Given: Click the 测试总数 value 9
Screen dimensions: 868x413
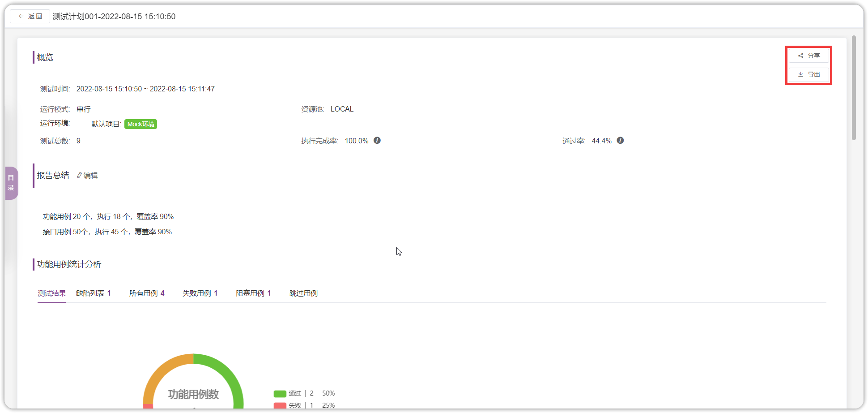Looking at the screenshot, I should coord(78,141).
